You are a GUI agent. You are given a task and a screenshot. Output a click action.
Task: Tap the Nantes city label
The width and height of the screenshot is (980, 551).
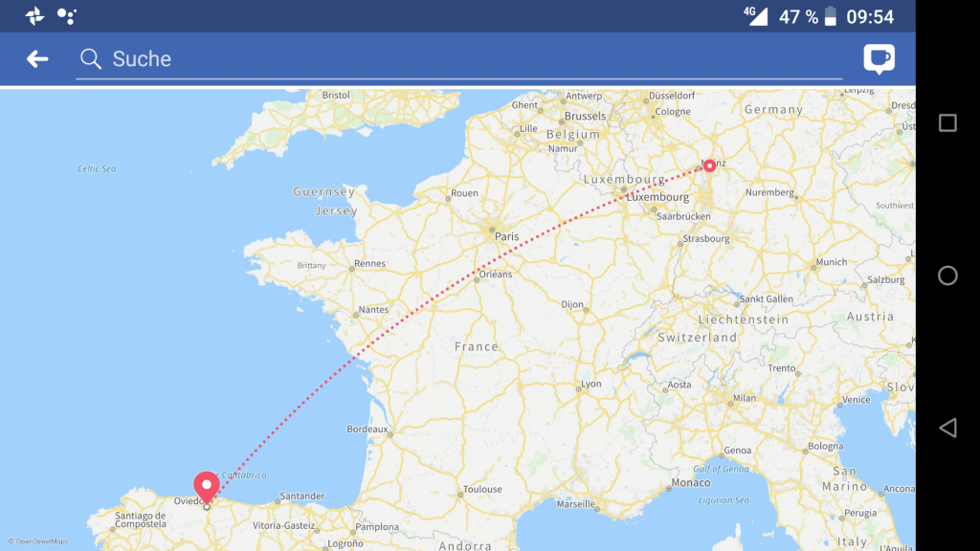point(373,310)
